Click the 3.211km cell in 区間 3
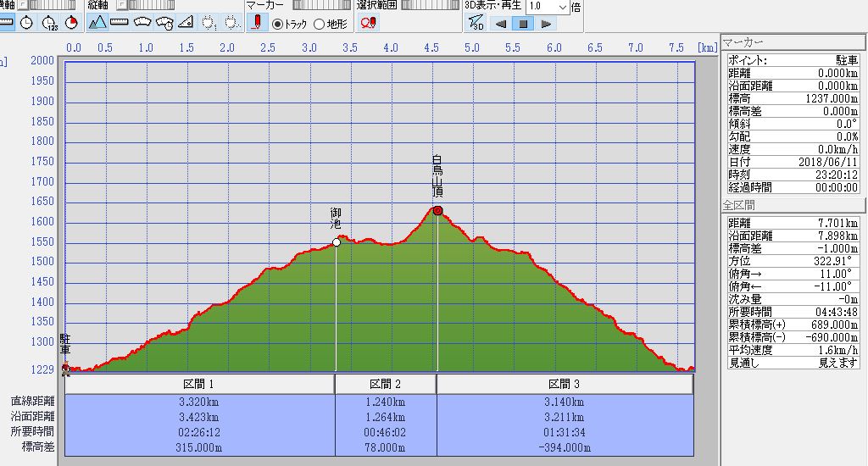The height and width of the screenshot is (466, 868). pyautogui.click(x=564, y=418)
